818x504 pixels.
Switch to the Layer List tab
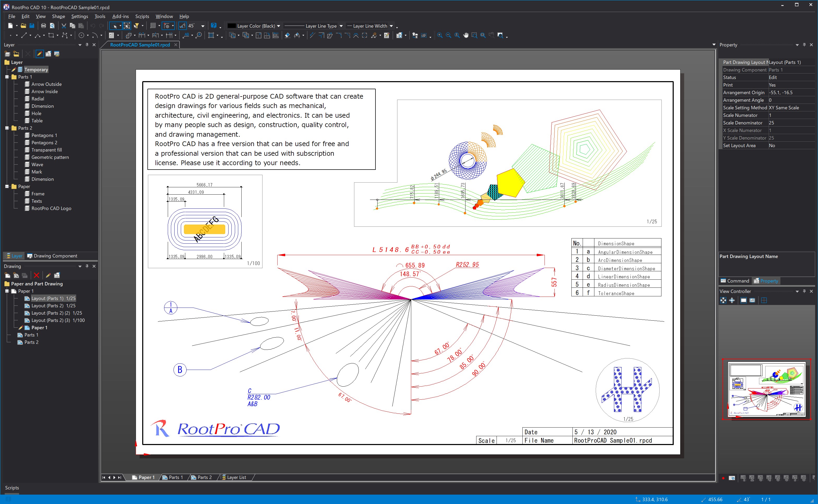pos(236,477)
